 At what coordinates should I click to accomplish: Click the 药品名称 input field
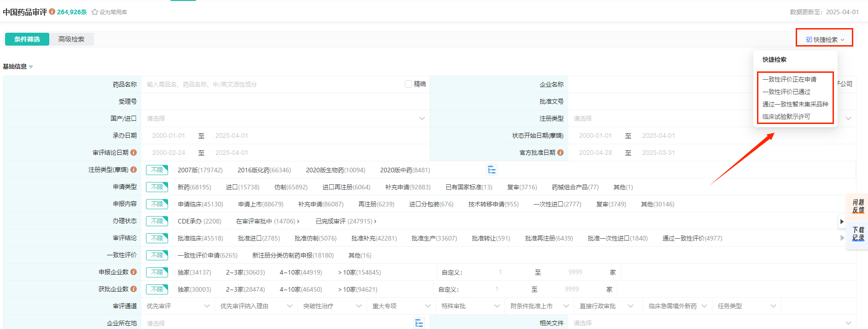pos(272,84)
